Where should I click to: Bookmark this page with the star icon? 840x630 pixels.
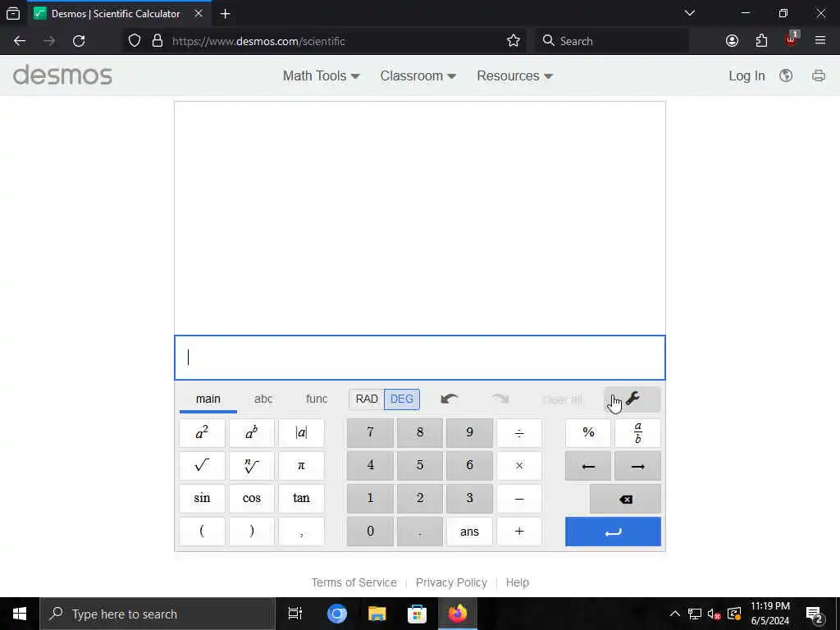tap(514, 41)
